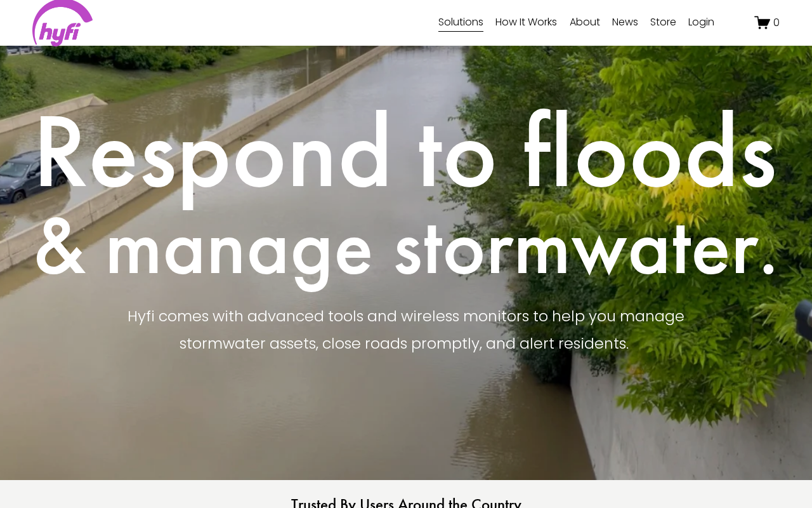Open the Solutions menu item
Image resolution: width=812 pixels, height=508 pixels.
[461, 22]
